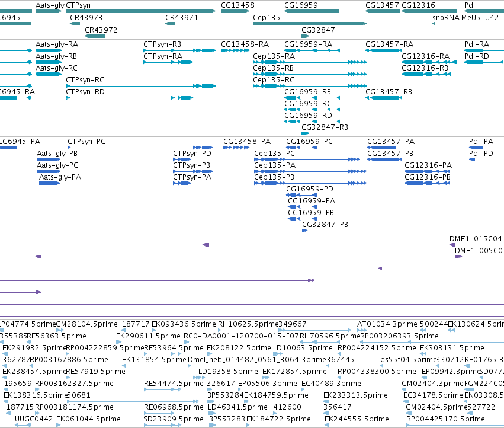The height and width of the screenshot is (428, 504).
Task: Select the CTPsyn gene feature bar
Action: [140, 11]
